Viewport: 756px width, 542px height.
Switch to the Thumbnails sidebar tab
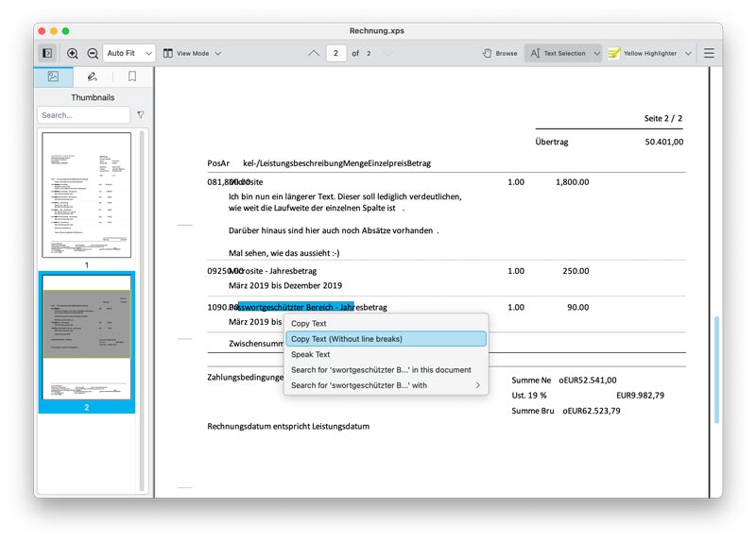[53, 76]
